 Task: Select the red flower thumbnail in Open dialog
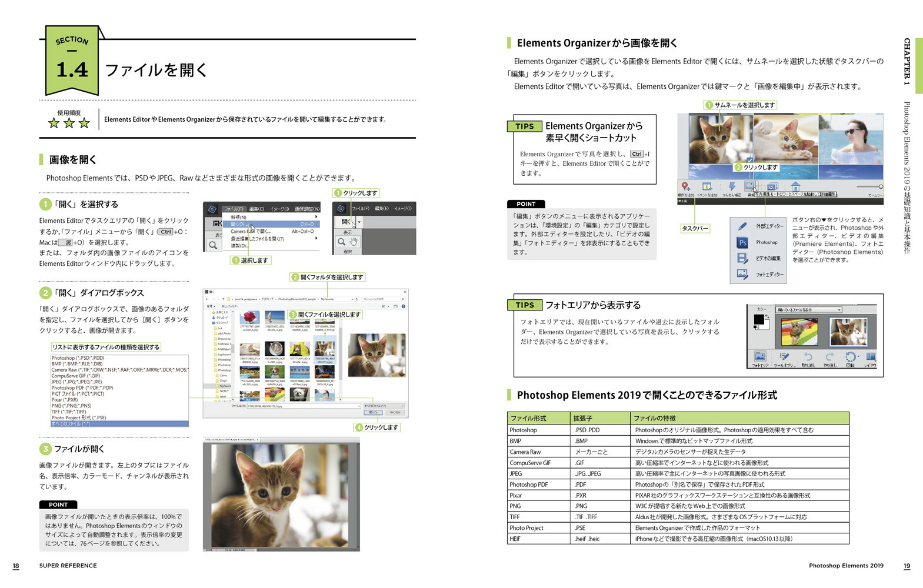click(249, 318)
